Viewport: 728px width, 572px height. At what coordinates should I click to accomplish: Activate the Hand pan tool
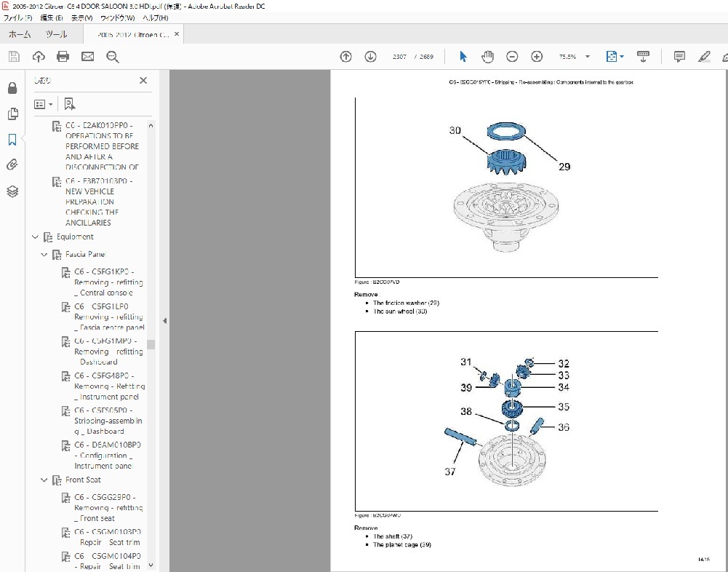(487, 57)
